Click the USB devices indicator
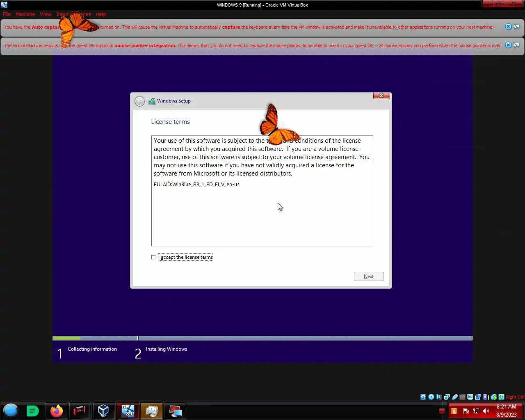This screenshot has height=420, width=525. point(454,397)
